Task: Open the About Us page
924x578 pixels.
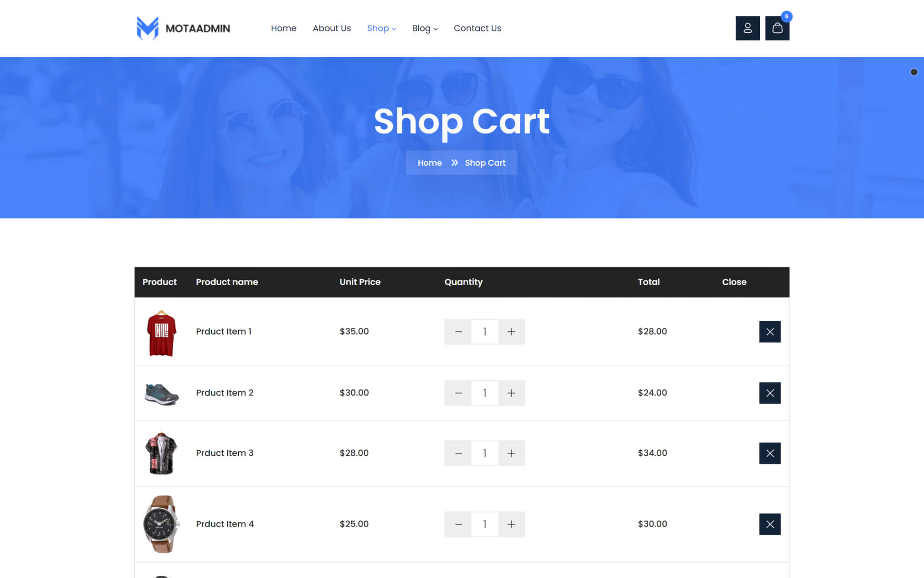Action: coord(332,28)
